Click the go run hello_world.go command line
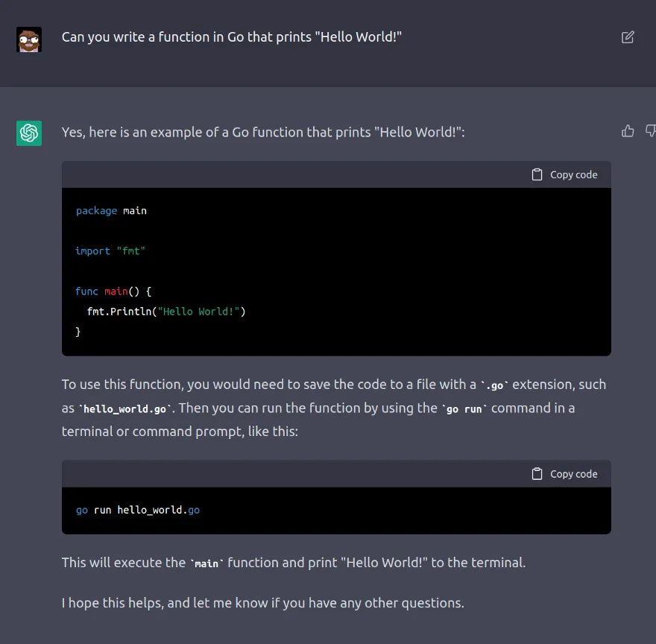Image resolution: width=656 pixels, height=644 pixels. [x=137, y=510]
